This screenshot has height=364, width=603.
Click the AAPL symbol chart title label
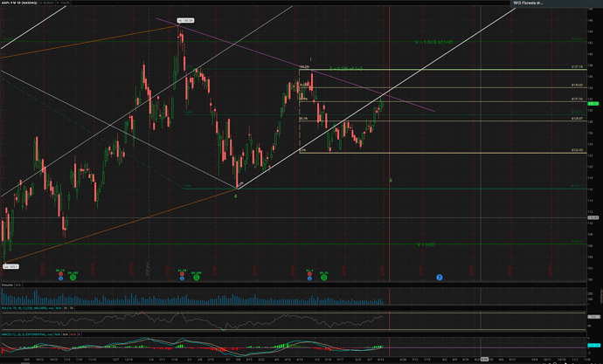pos(19,3)
